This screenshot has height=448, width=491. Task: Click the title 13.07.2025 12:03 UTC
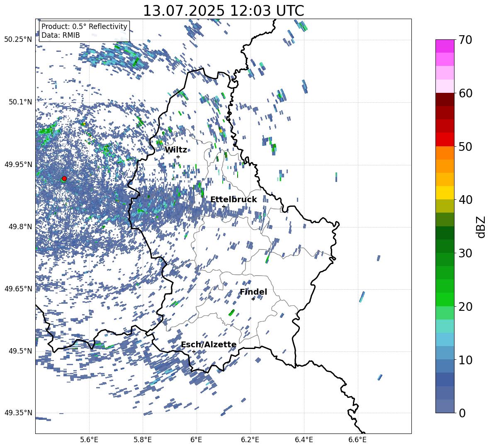(224, 11)
